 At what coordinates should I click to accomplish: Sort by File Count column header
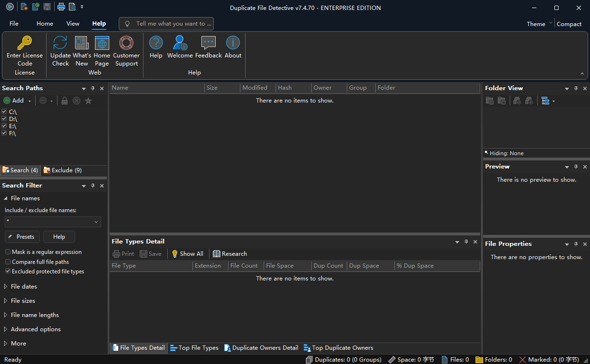246,266
